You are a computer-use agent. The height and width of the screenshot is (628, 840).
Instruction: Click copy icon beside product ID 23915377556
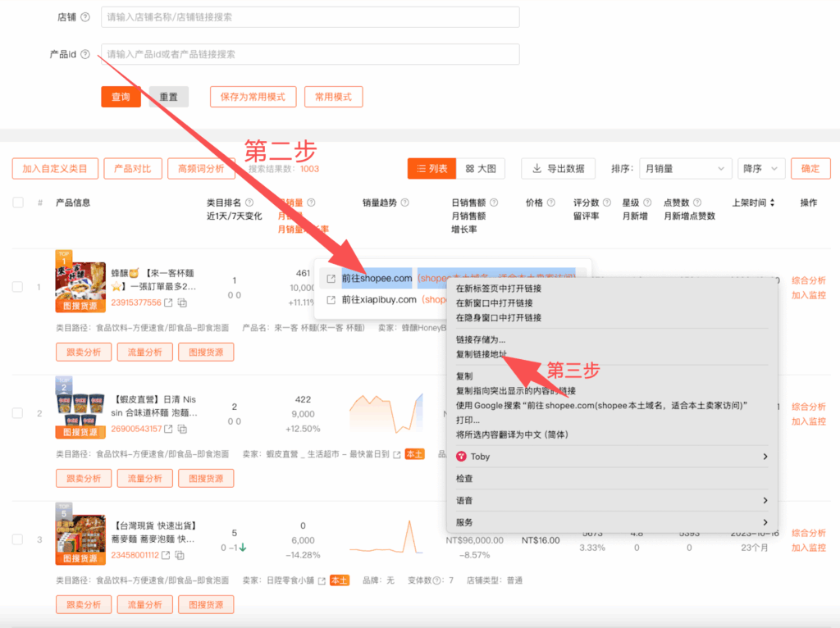[182, 303]
